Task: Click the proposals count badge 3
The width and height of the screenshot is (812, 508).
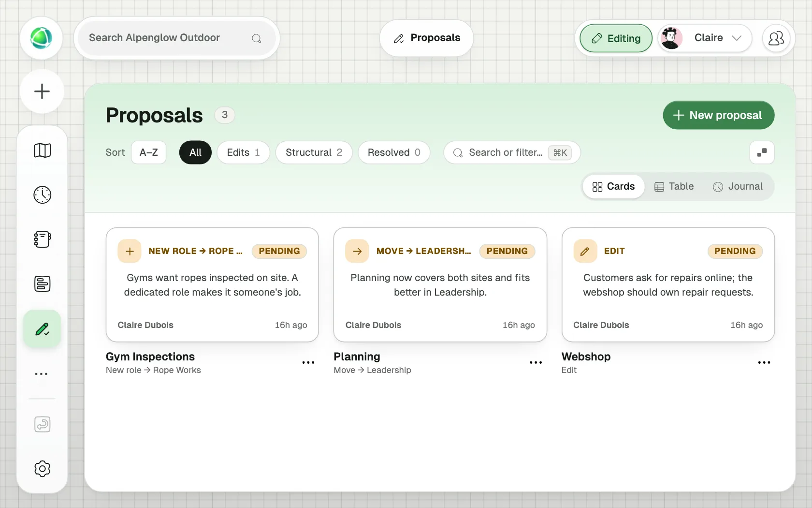Action: click(x=225, y=115)
